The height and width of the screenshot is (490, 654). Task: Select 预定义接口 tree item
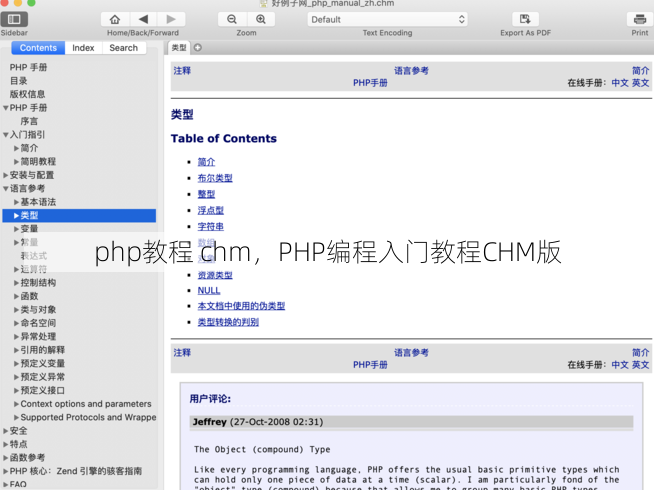(x=43, y=390)
